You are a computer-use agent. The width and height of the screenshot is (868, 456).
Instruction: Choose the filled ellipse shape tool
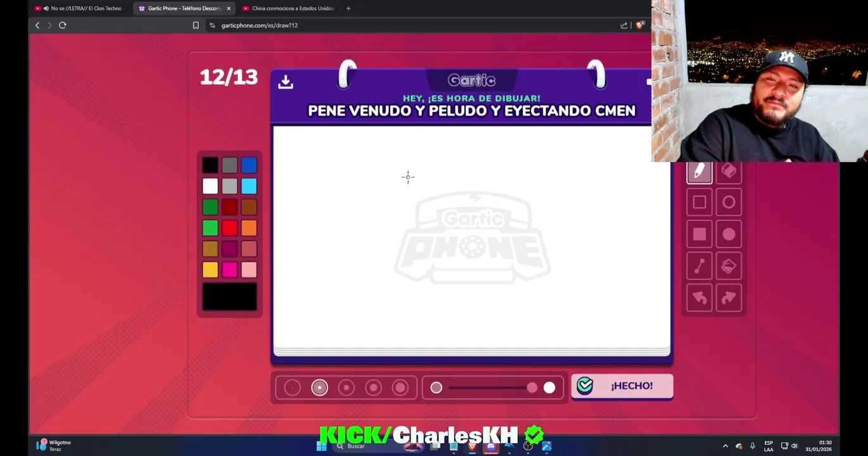click(729, 234)
